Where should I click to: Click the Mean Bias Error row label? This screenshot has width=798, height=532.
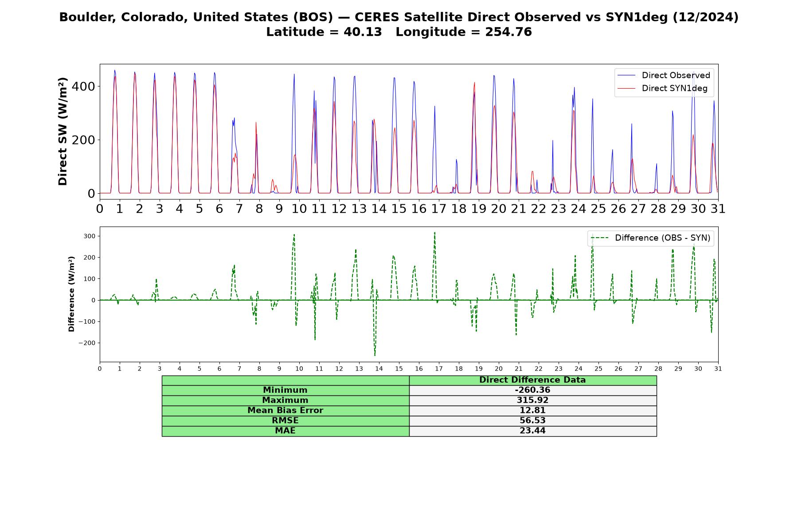(285, 411)
